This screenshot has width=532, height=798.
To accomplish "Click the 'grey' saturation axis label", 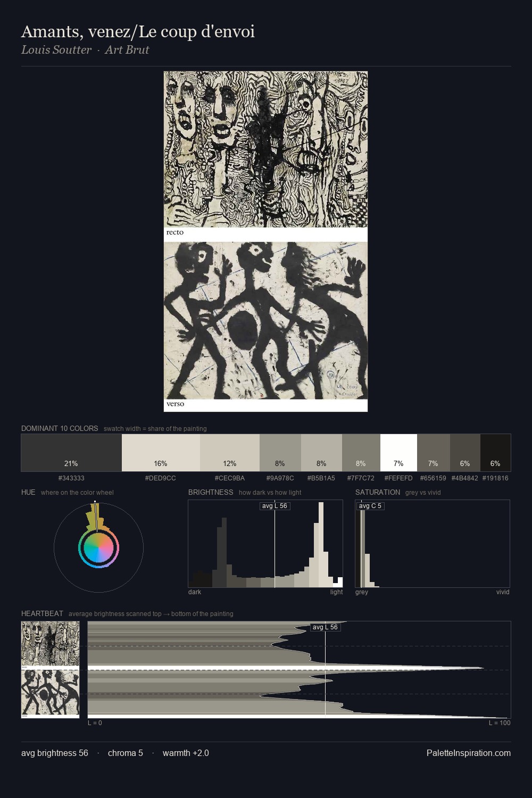I will pyautogui.click(x=362, y=592).
